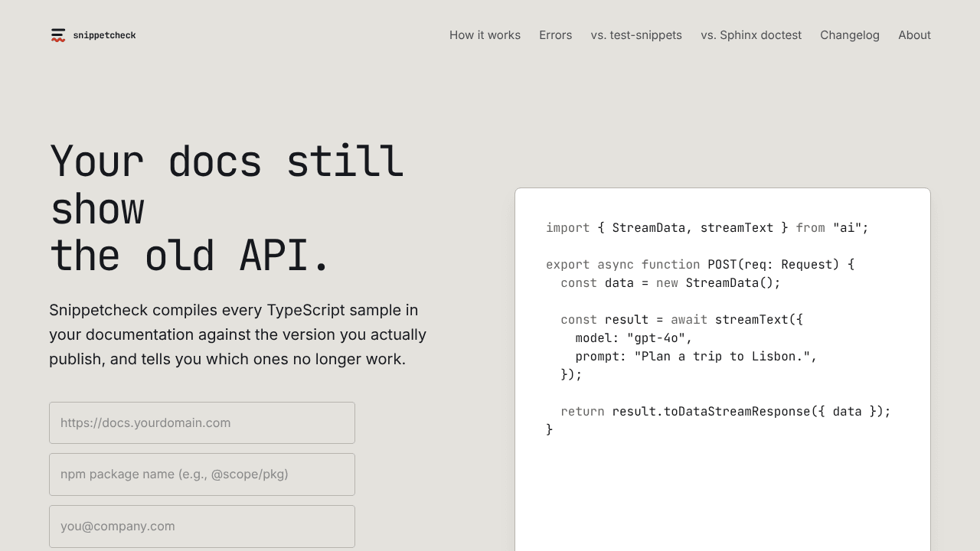Image resolution: width=980 pixels, height=551 pixels.
Task: Click the const data = new StreamData() line
Action: pos(671,283)
